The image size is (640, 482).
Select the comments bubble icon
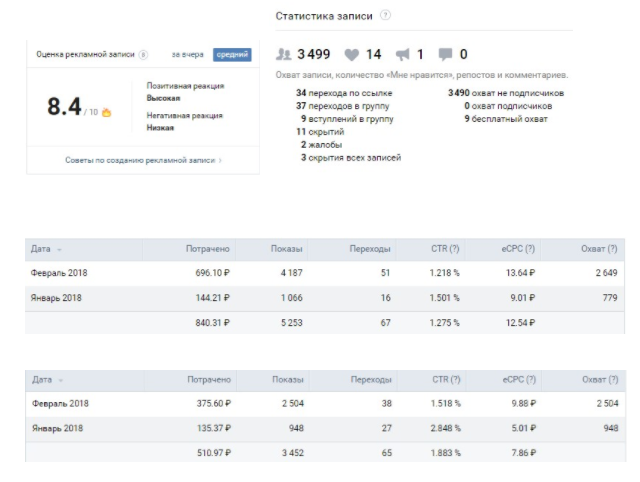pos(445,54)
